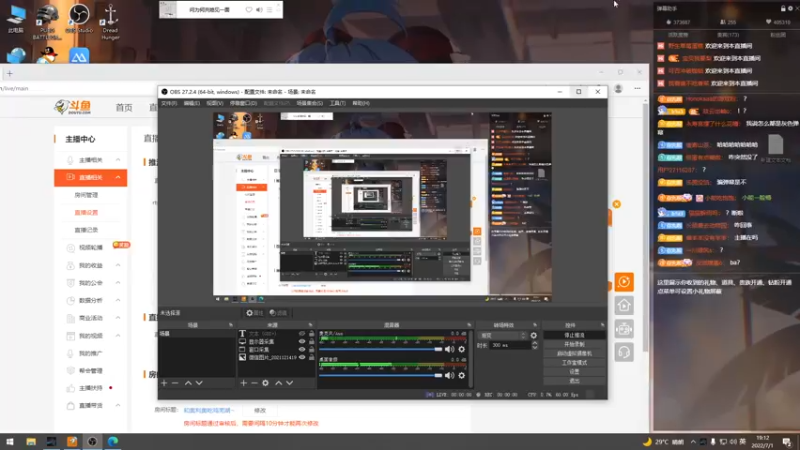Toggle lock on 窗口采集 source
Image resolution: width=800 pixels, height=450 pixels.
pyautogui.click(x=311, y=349)
